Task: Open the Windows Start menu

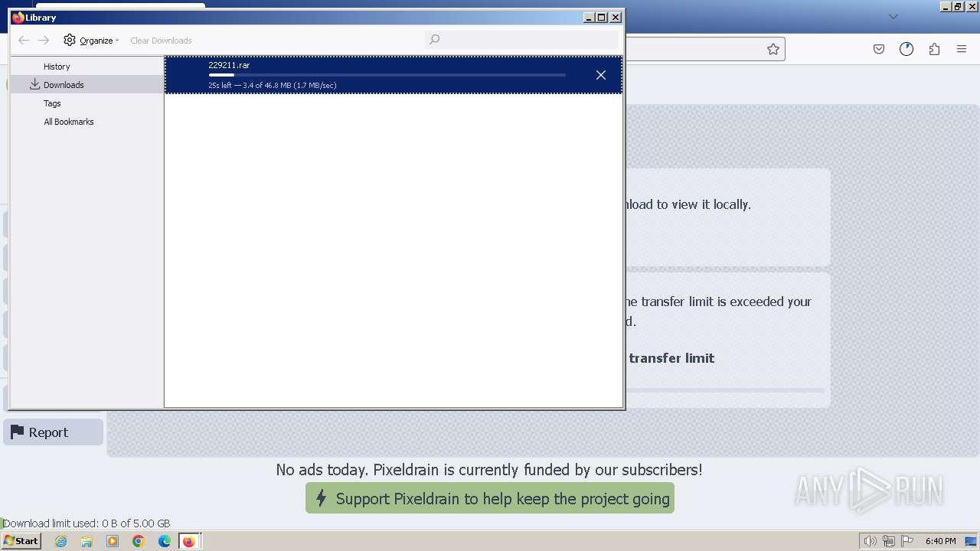Action: [21, 541]
